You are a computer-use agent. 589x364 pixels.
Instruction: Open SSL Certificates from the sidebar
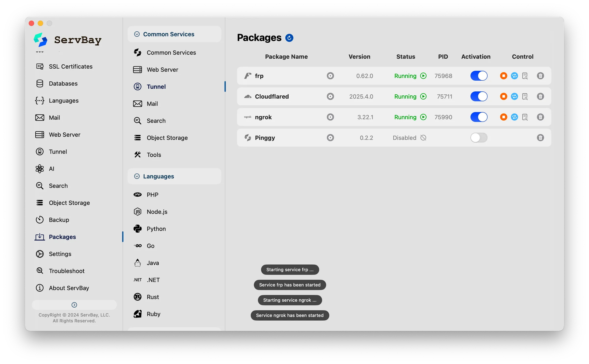click(x=70, y=66)
